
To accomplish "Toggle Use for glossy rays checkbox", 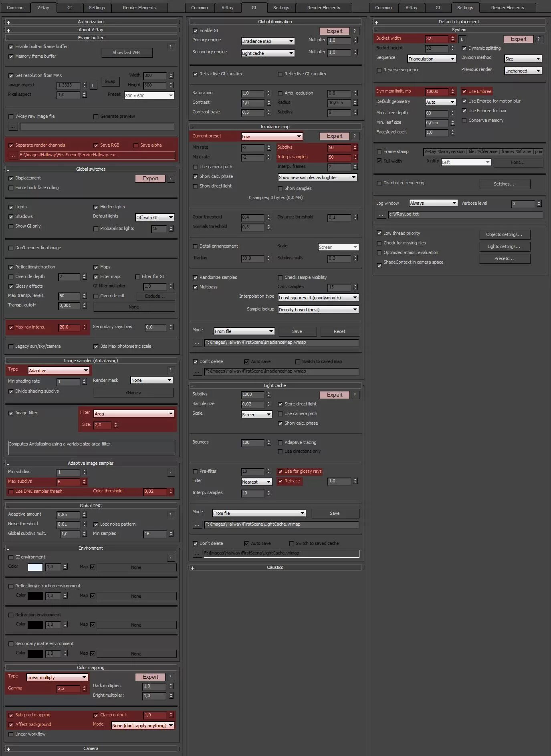I will (x=280, y=472).
